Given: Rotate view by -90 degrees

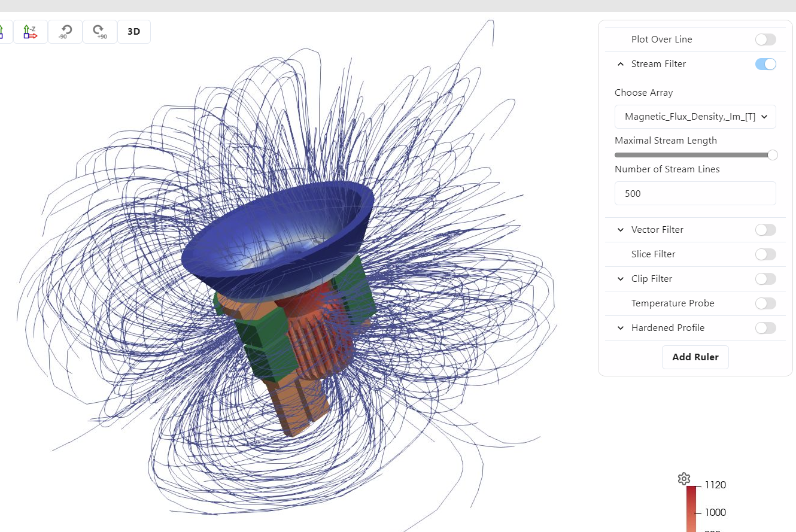Looking at the screenshot, I should click(x=65, y=32).
